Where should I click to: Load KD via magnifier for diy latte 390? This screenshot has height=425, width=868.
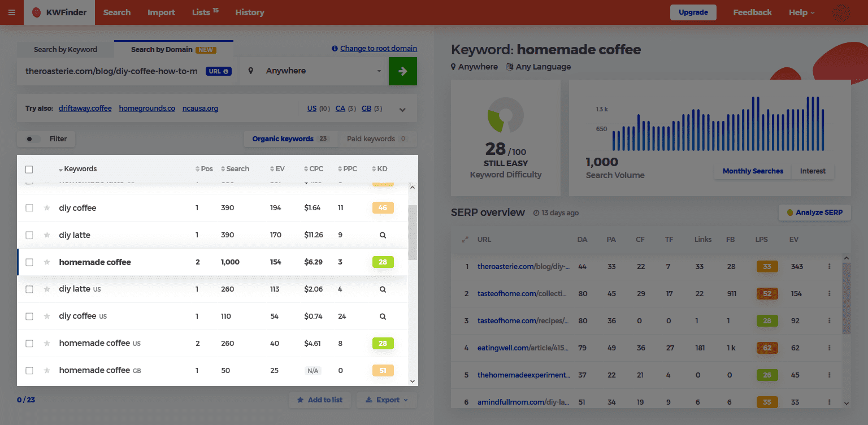click(383, 235)
